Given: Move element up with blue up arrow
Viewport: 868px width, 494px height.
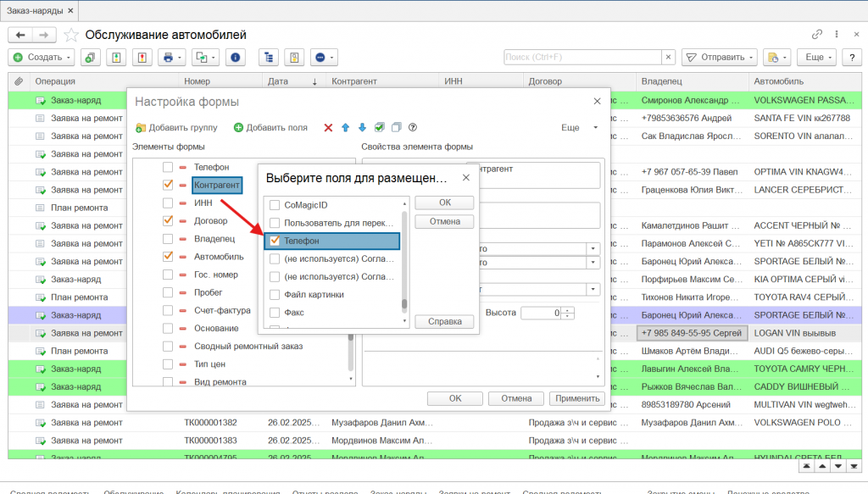Looking at the screenshot, I should coord(345,127).
